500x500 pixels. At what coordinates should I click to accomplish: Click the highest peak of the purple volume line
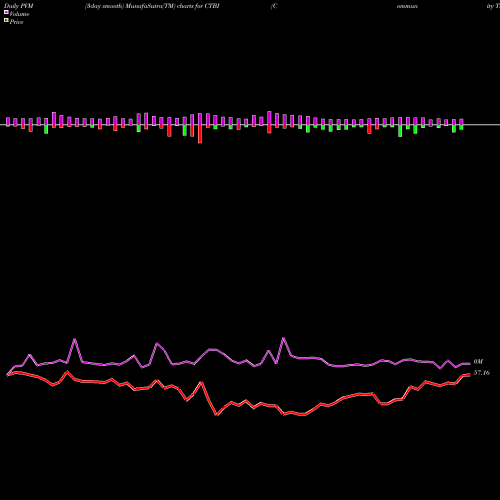click(284, 339)
